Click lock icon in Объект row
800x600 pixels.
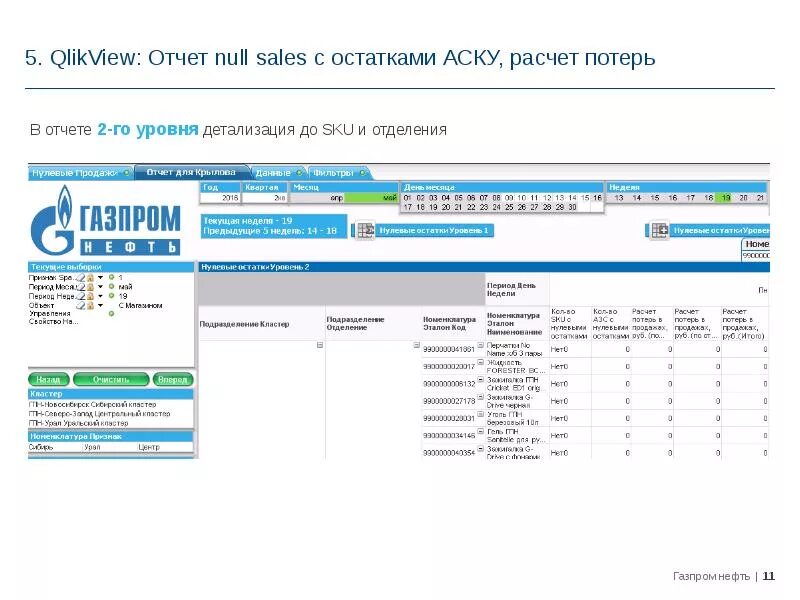(x=90, y=305)
